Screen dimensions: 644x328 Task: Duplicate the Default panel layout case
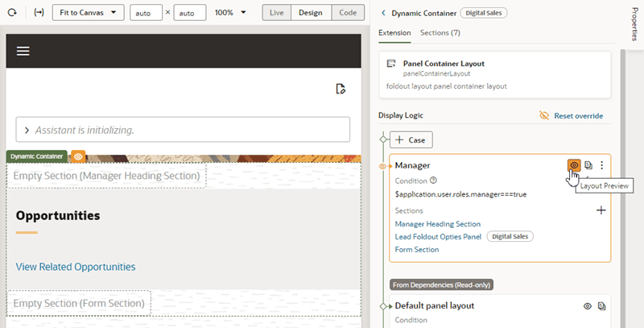pos(601,306)
